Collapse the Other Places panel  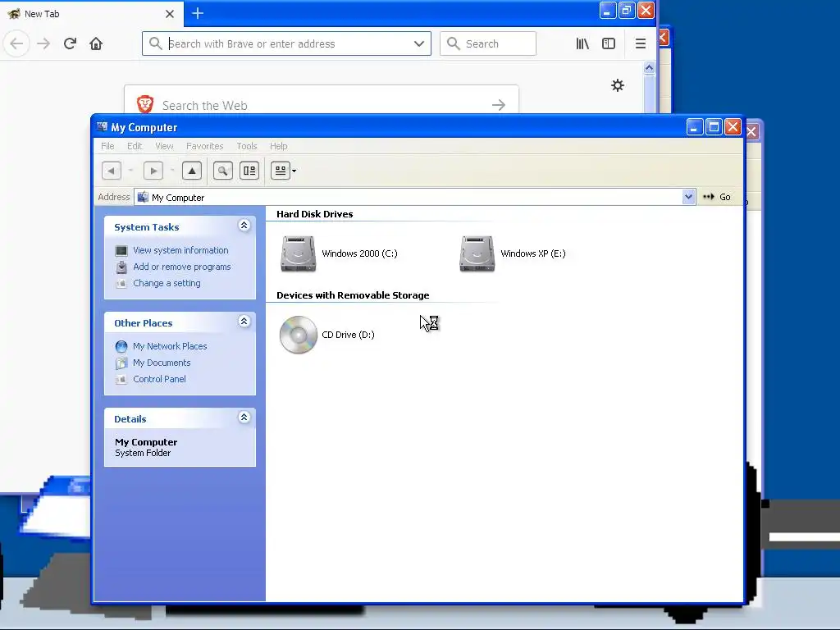[244, 322]
